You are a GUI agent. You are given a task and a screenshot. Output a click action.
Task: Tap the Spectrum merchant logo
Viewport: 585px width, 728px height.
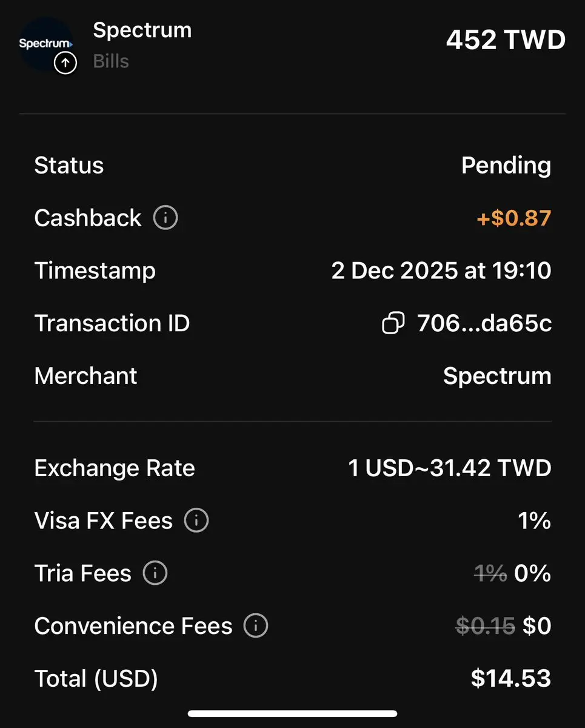tap(45, 42)
